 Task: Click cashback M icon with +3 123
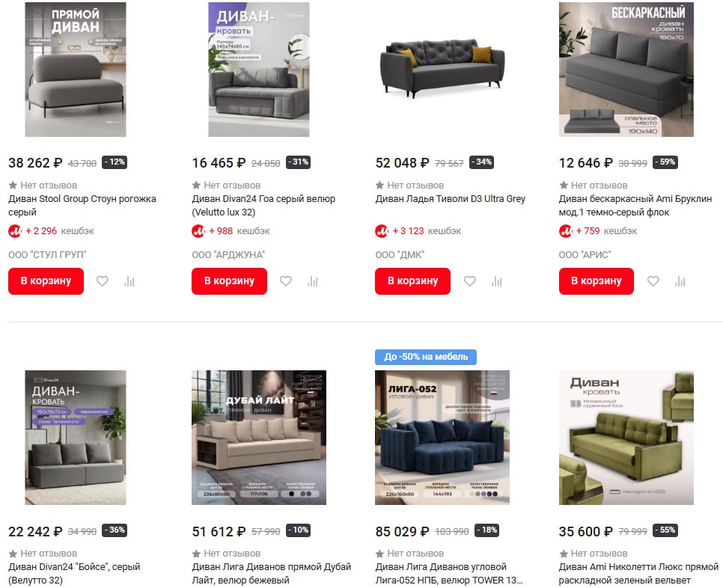pos(382,231)
